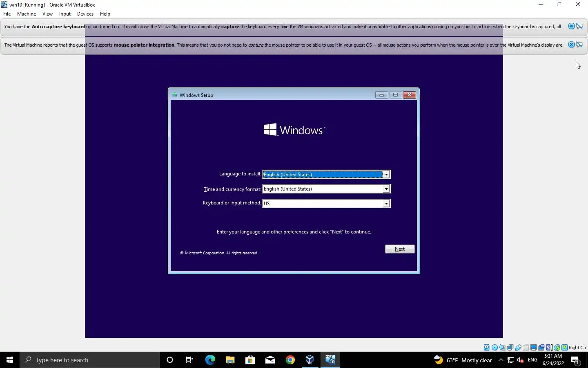The height and width of the screenshot is (368, 588).
Task: Open Microsoft Store from the taskbar
Action: [250, 360]
